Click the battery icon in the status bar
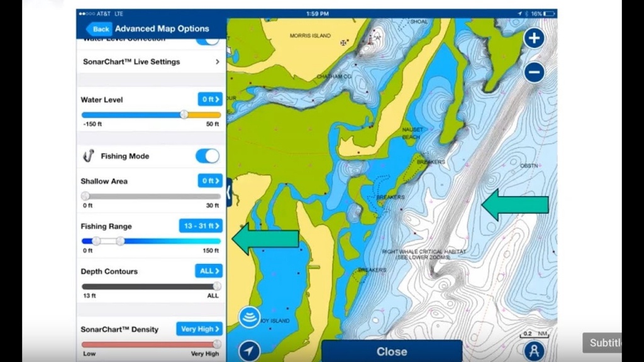 point(550,13)
